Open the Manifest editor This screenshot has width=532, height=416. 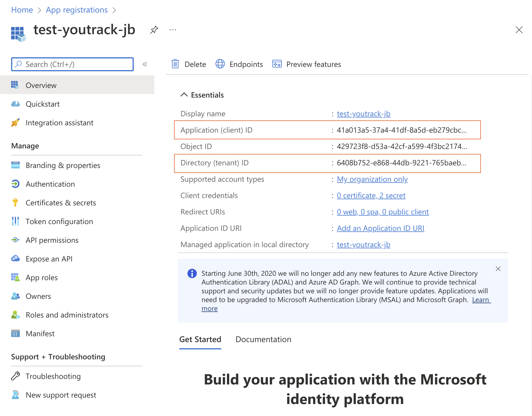pos(40,333)
